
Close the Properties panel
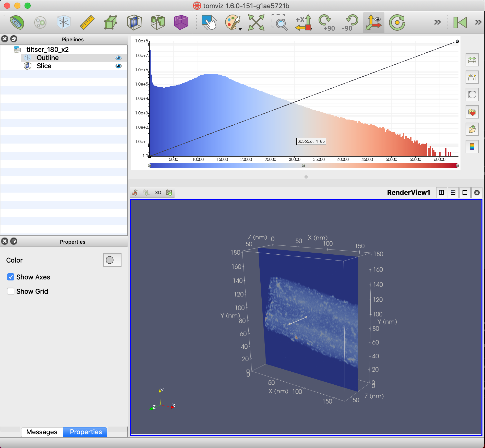click(5, 241)
